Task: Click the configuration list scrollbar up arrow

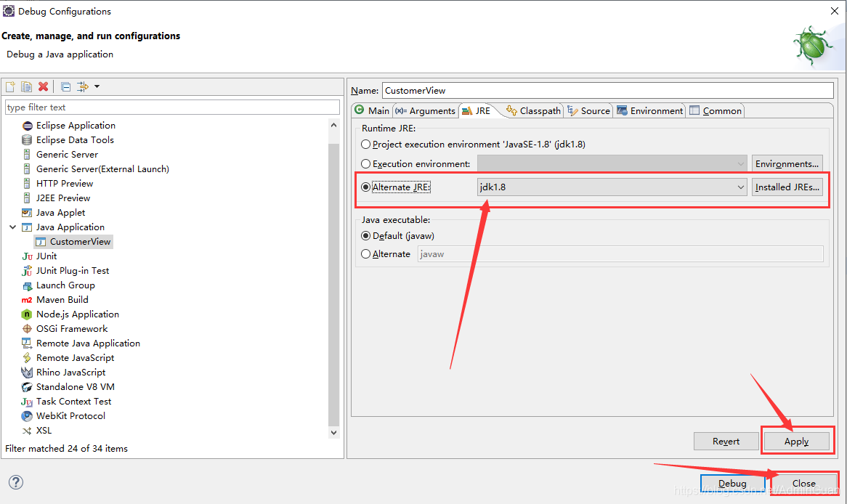Action: click(334, 126)
